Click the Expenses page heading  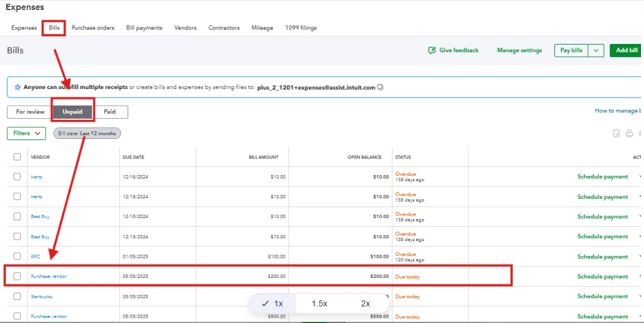click(25, 7)
